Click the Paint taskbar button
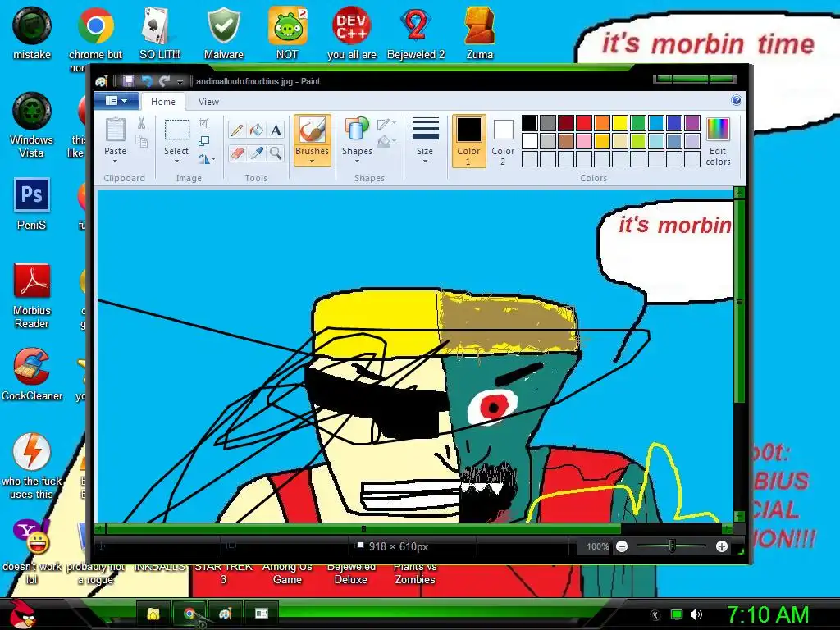This screenshot has width=840, height=630. [x=225, y=614]
